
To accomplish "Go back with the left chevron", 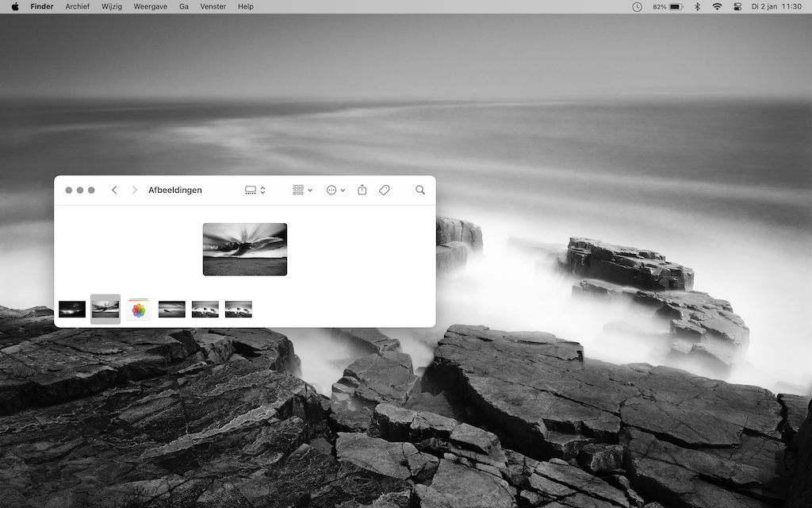I will point(114,190).
